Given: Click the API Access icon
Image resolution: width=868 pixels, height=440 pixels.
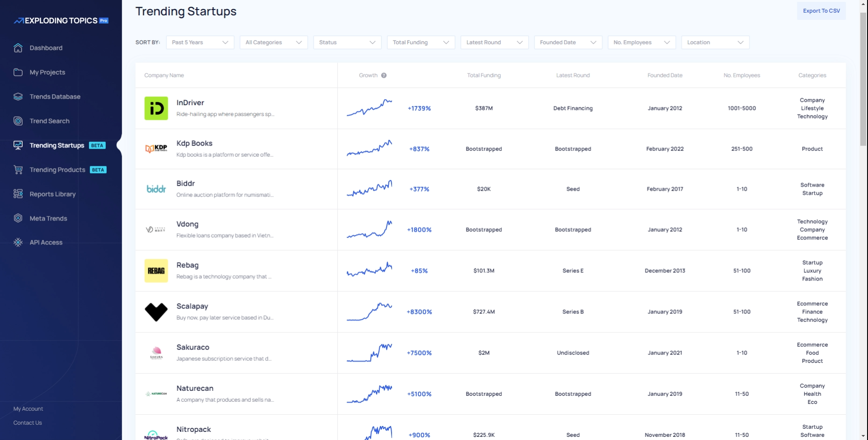Looking at the screenshot, I should pos(18,243).
